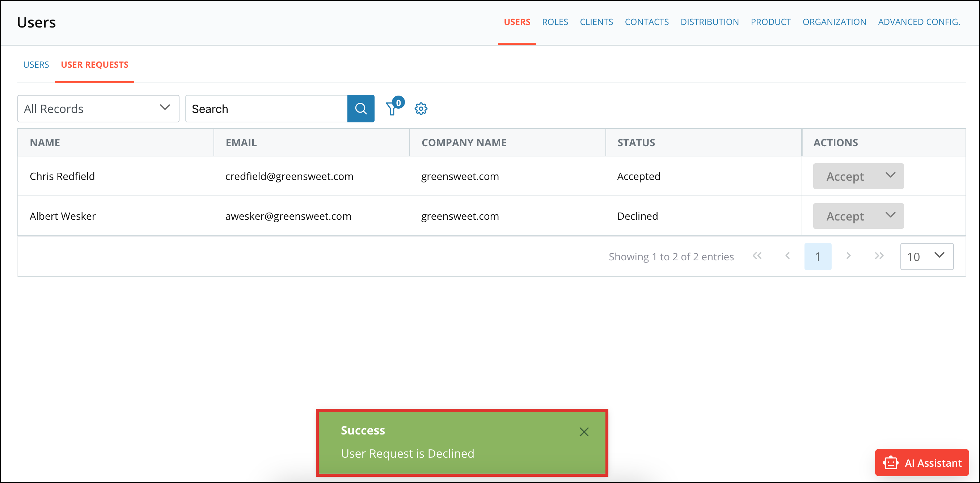Open the CONTACTS section
Screen dimensions: 980x483
point(647,22)
